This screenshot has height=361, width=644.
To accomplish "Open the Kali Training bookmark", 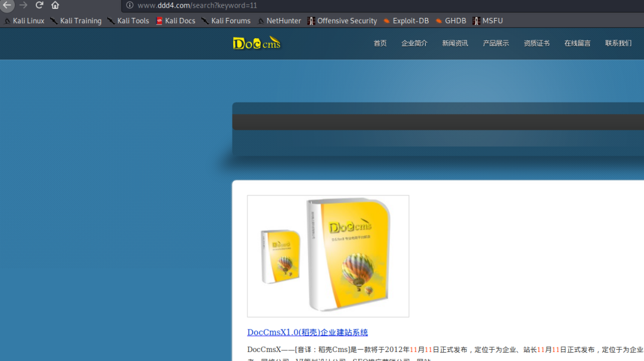I will (x=76, y=21).
